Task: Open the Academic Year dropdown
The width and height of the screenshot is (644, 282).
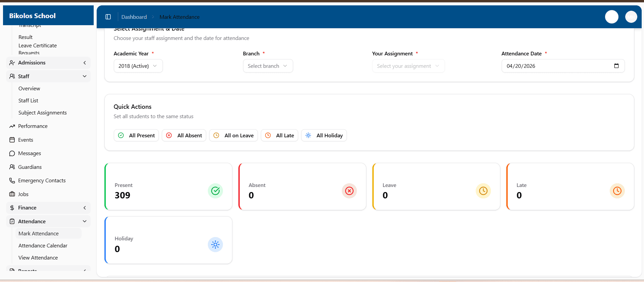Action: pyautogui.click(x=138, y=66)
